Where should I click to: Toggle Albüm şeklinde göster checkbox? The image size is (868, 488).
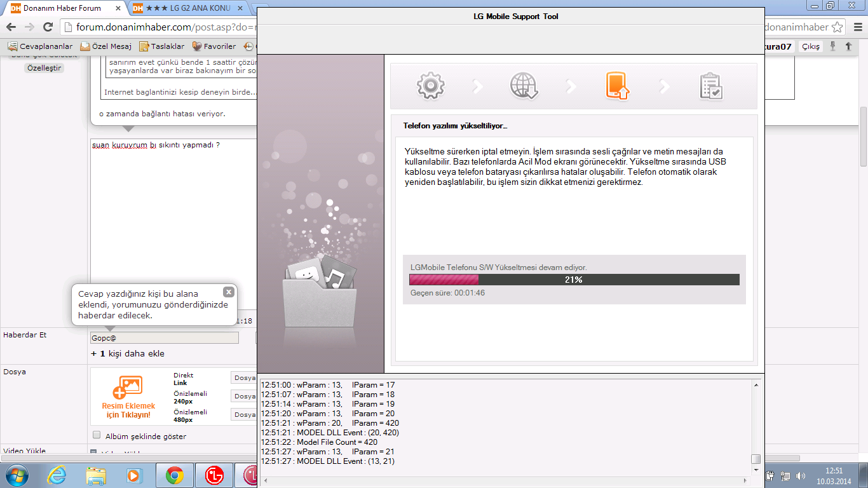[97, 435]
